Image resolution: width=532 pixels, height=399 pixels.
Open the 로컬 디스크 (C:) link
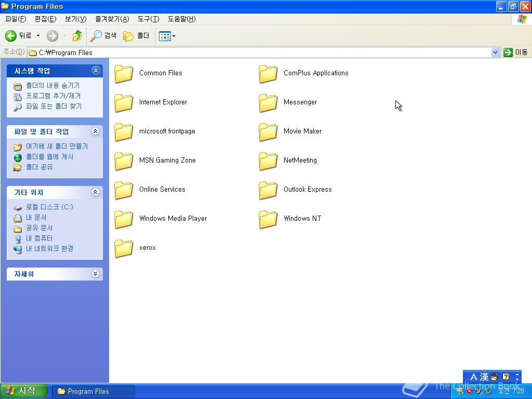click(x=49, y=207)
